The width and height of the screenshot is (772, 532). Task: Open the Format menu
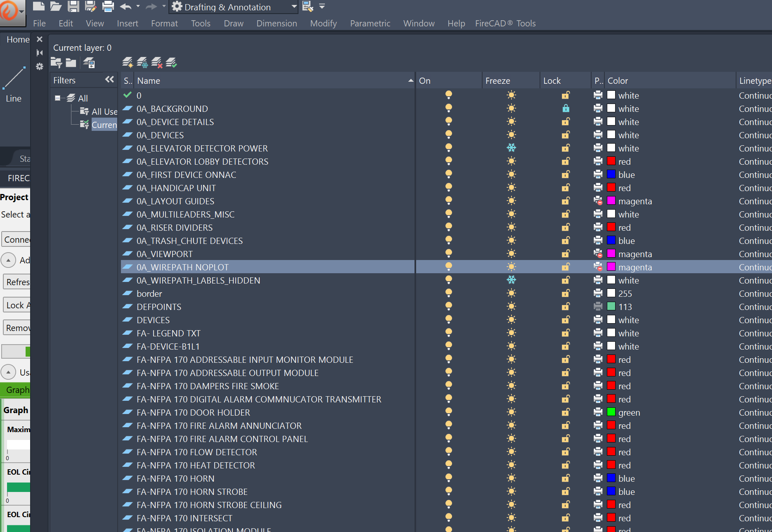(x=164, y=24)
